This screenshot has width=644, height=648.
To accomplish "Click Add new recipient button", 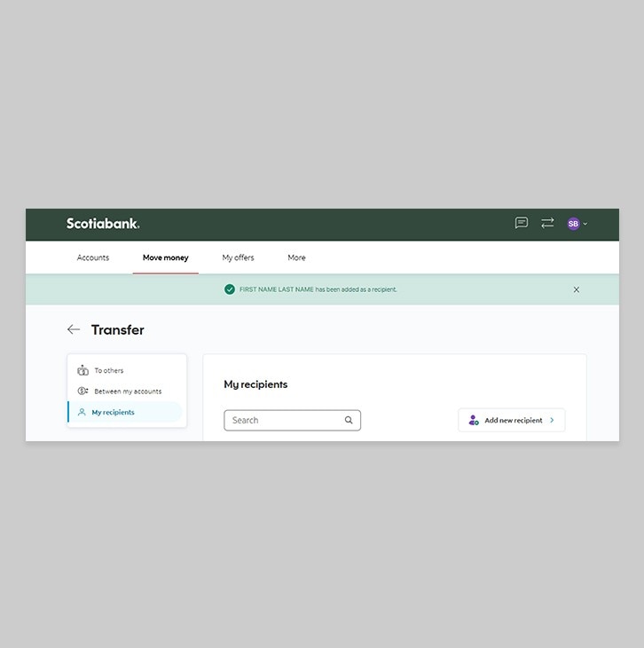I will pyautogui.click(x=512, y=420).
